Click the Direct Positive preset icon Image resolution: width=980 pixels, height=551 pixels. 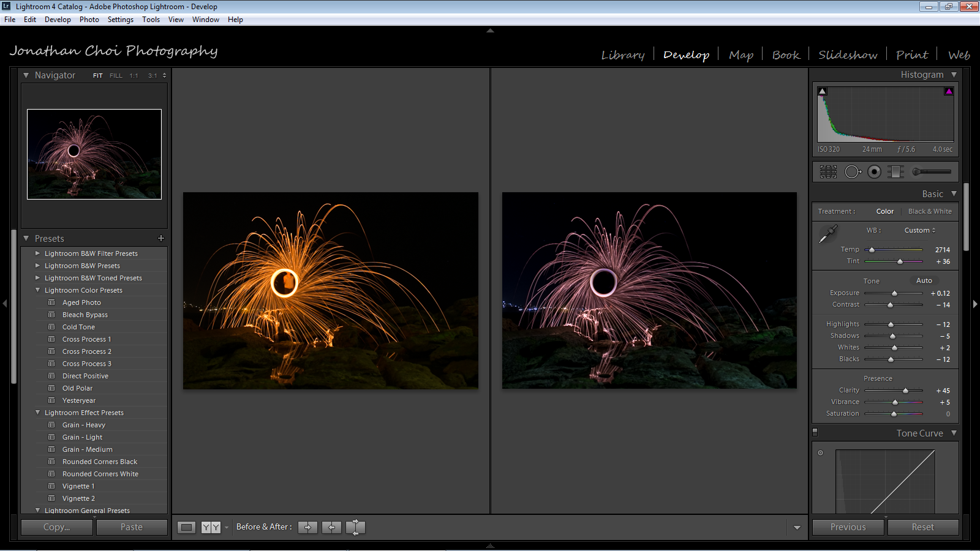coord(51,376)
